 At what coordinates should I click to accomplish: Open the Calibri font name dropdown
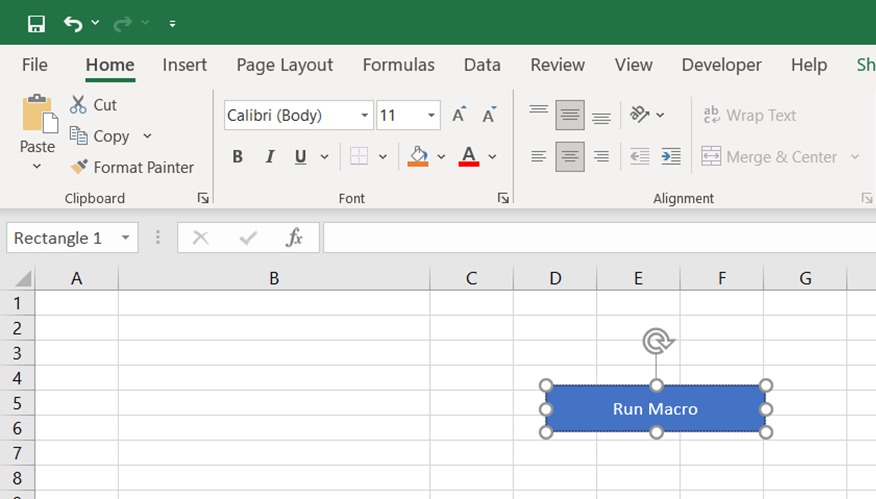click(364, 115)
